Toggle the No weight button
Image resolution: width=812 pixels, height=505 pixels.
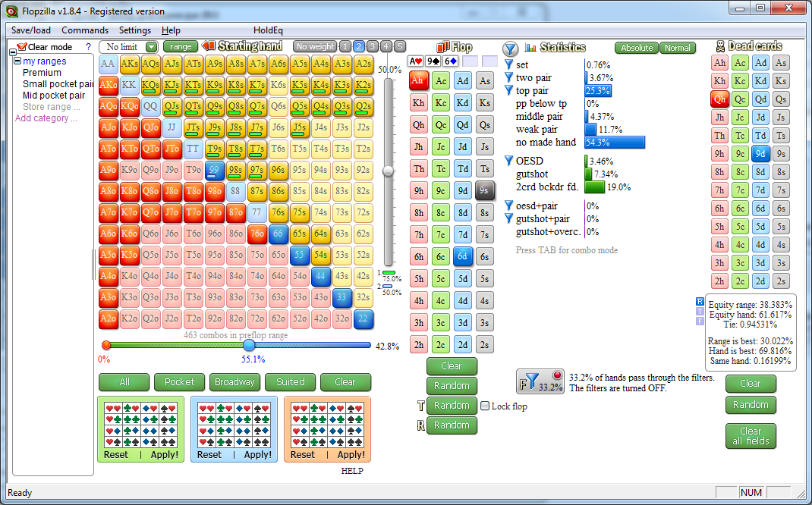tap(315, 46)
